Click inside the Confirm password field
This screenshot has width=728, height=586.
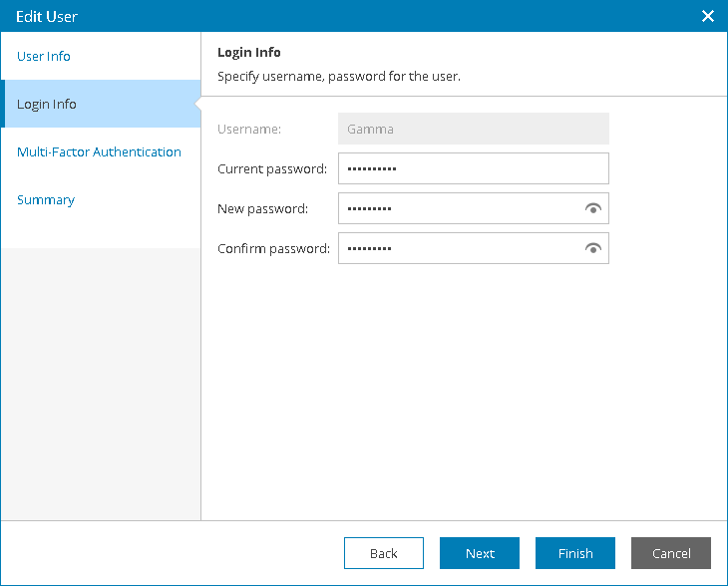click(x=459, y=248)
